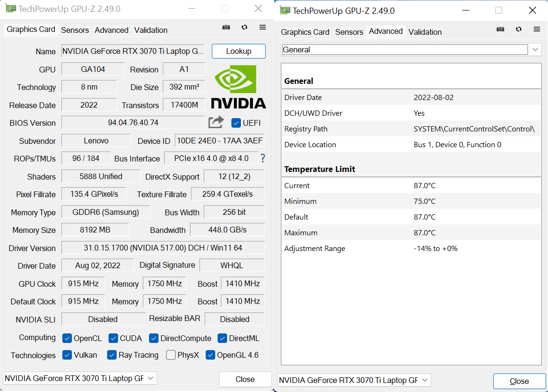The height and width of the screenshot is (392, 548).
Task: Click the NVIDIA logo image
Action: (239, 87)
